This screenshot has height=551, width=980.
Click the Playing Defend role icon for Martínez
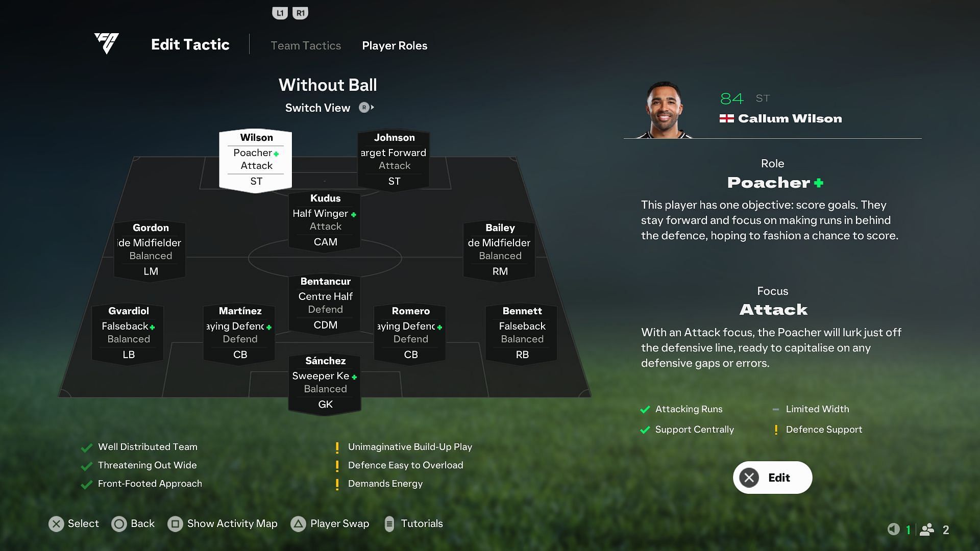pos(268,325)
